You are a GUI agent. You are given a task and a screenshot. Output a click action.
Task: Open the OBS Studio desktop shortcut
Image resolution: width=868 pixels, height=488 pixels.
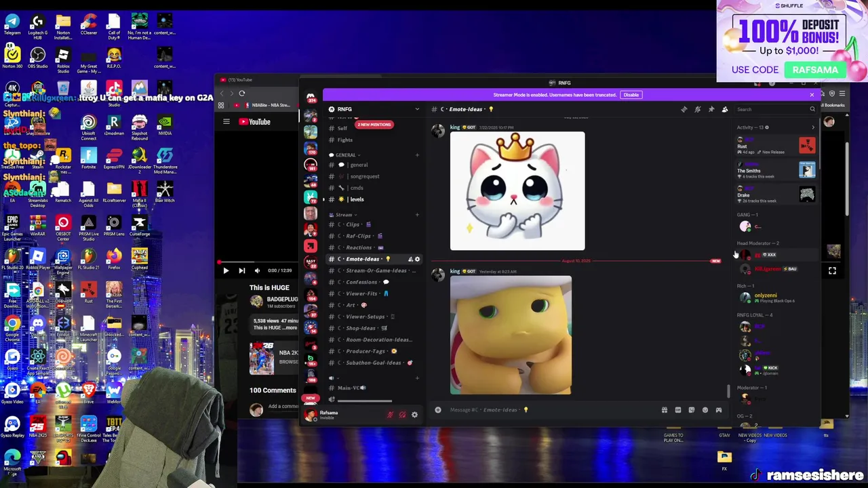click(38, 58)
